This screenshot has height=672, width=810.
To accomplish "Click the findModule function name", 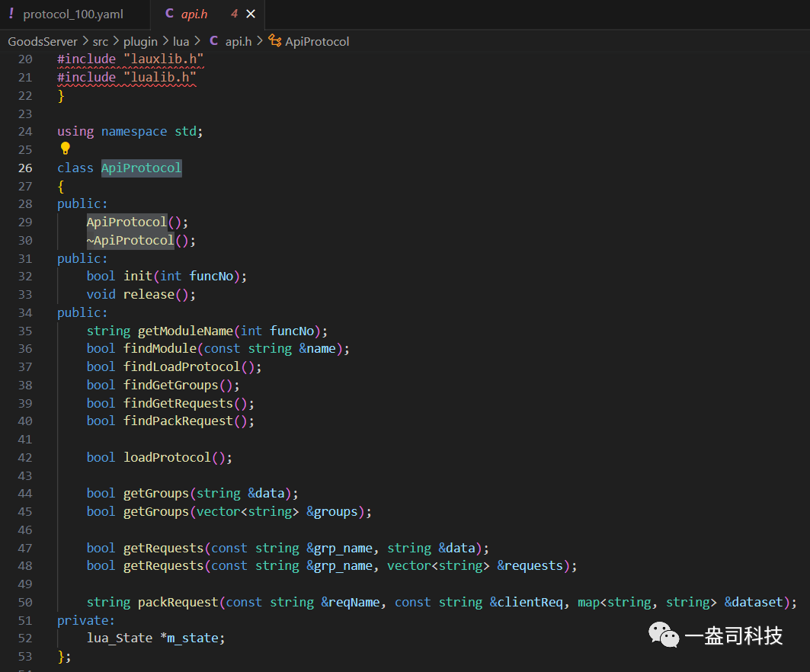I will coord(159,349).
